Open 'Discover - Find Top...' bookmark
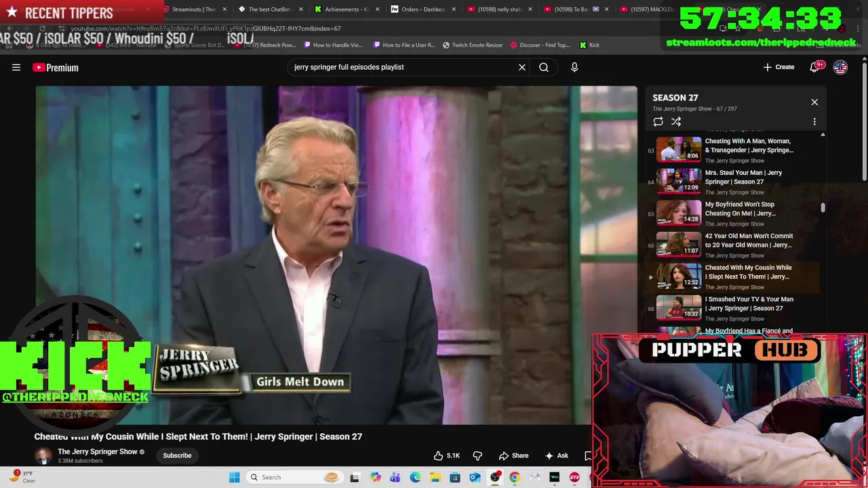 (540, 45)
